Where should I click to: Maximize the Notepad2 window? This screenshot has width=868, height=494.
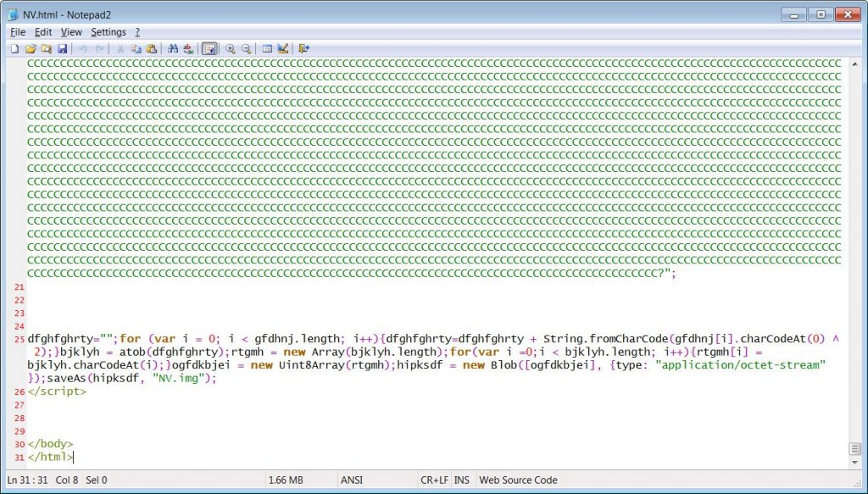[821, 15]
